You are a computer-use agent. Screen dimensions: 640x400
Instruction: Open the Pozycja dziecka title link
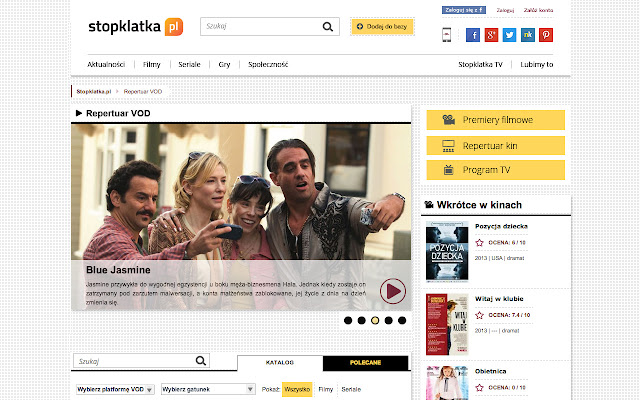502,226
